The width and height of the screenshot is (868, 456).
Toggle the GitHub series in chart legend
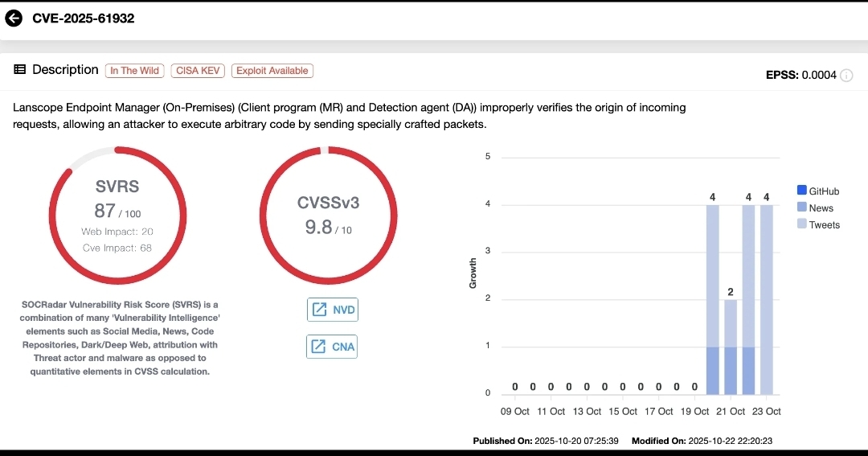(824, 191)
